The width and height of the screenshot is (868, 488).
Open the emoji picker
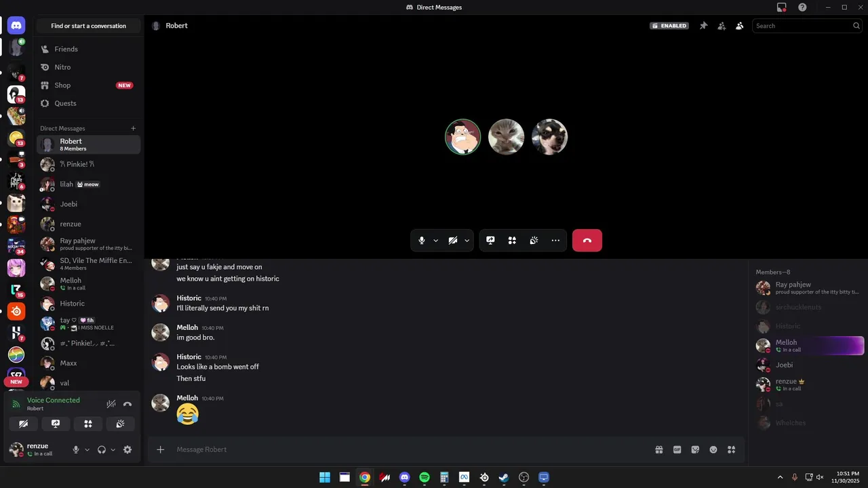pos(713,449)
